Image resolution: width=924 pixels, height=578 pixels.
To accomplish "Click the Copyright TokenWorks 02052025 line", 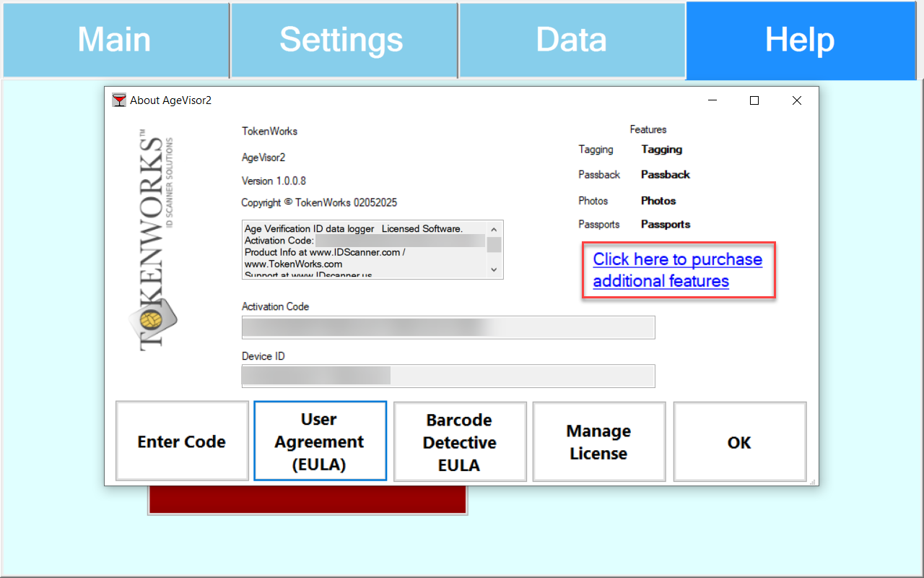I will click(x=319, y=203).
